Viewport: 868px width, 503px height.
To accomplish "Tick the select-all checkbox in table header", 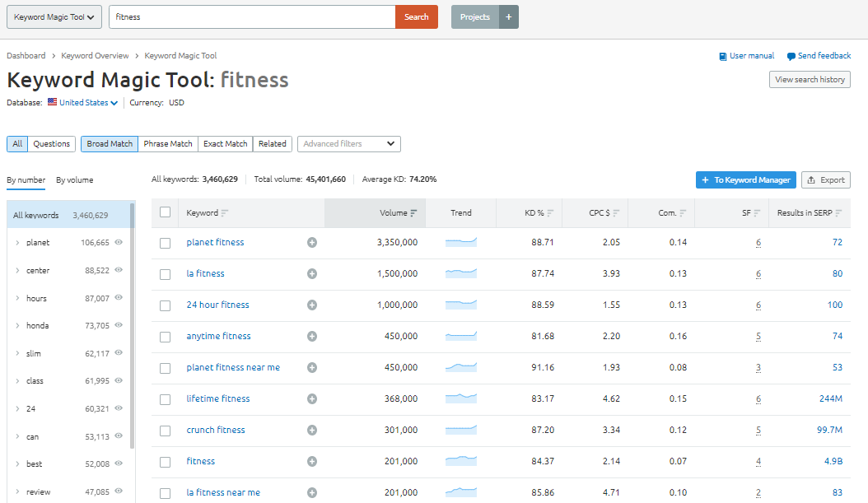I will click(x=166, y=212).
